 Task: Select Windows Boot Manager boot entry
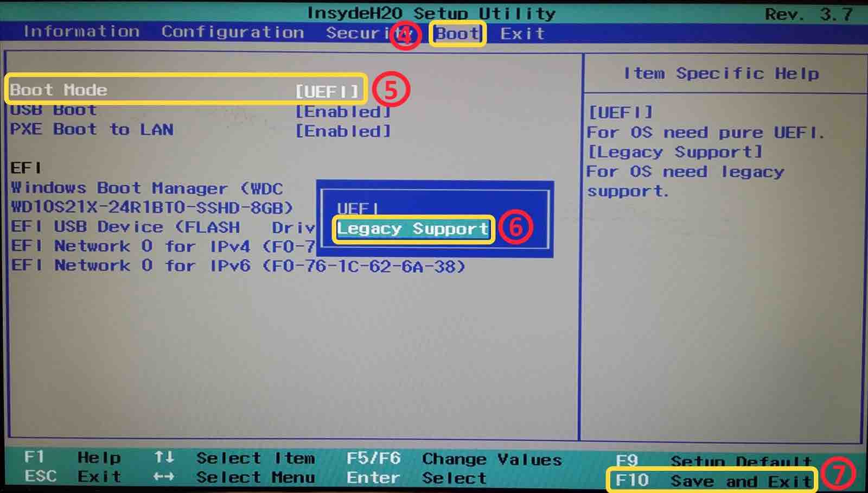click(x=152, y=198)
